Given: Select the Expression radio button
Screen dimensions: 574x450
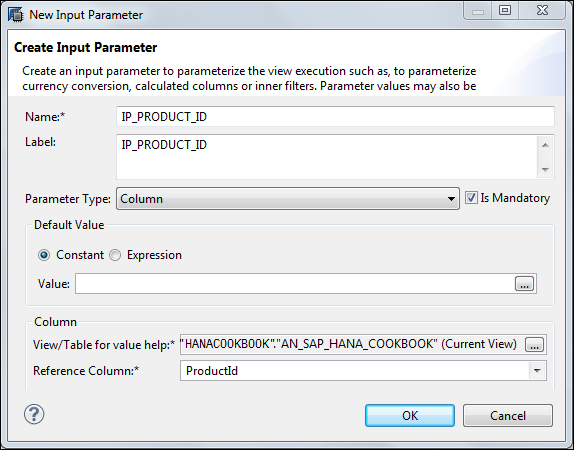Looking at the screenshot, I should [x=115, y=255].
